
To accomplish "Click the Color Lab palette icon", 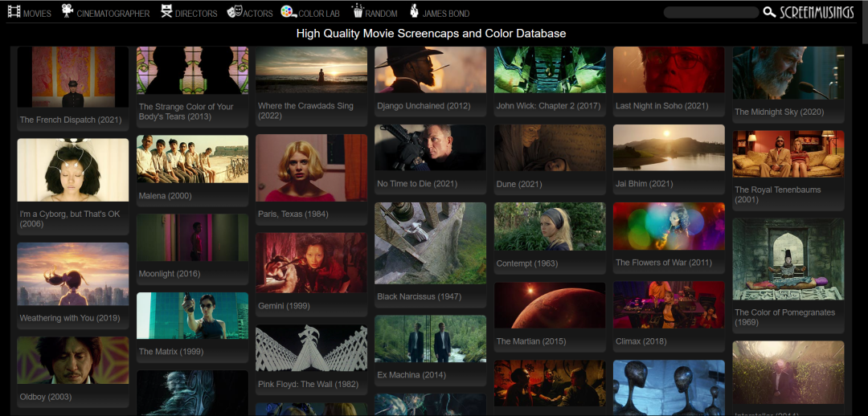I will pos(288,11).
